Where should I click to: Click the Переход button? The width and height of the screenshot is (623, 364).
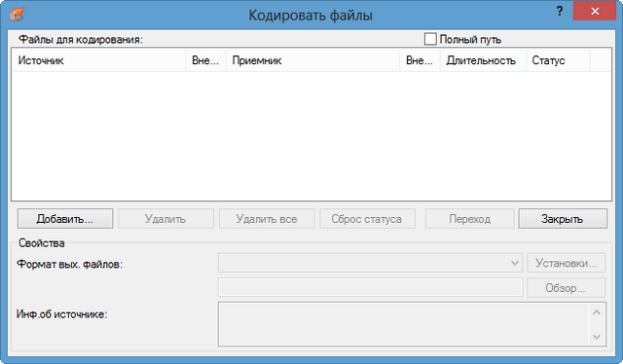469,219
